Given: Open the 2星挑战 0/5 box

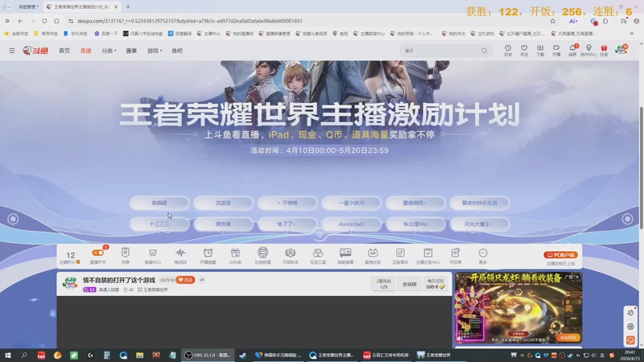Looking at the screenshot, I should [x=384, y=284].
